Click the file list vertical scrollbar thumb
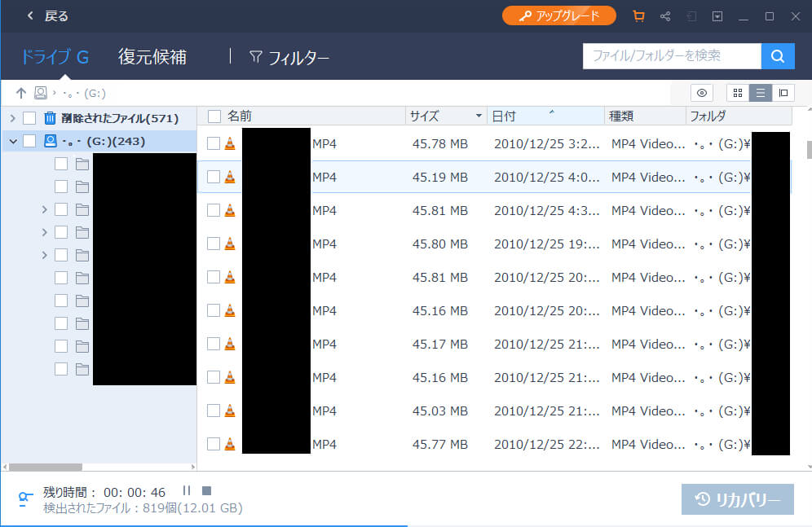 tap(810, 150)
